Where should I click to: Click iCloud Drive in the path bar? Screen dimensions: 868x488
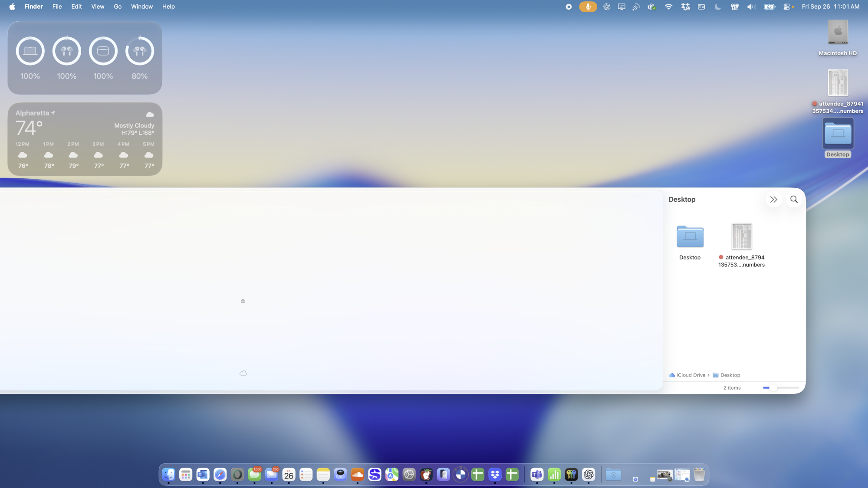pyautogui.click(x=690, y=375)
